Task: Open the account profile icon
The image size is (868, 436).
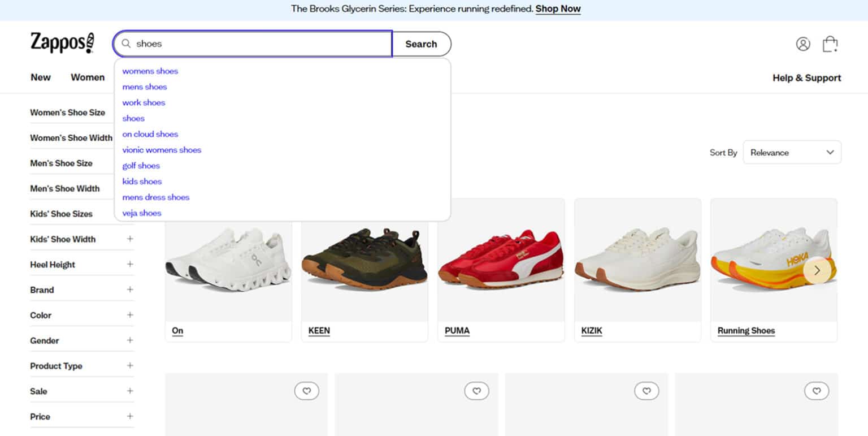Action: (803, 44)
